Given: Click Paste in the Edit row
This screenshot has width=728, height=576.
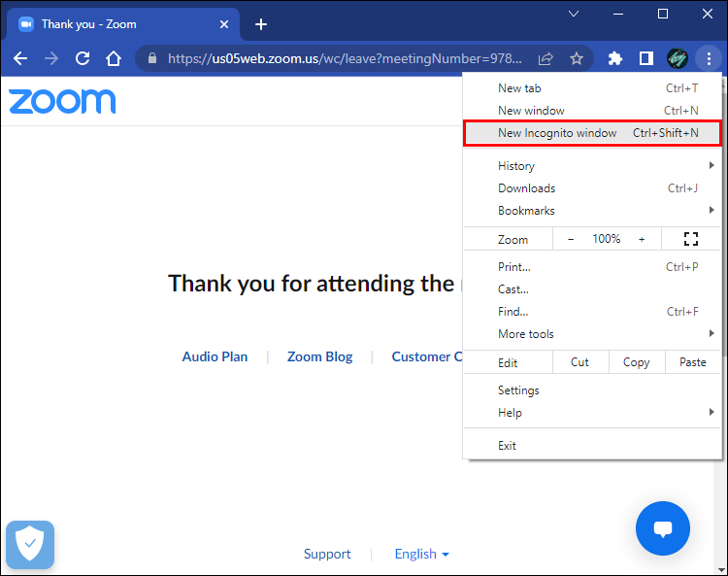Looking at the screenshot, I should pos(693,362).
